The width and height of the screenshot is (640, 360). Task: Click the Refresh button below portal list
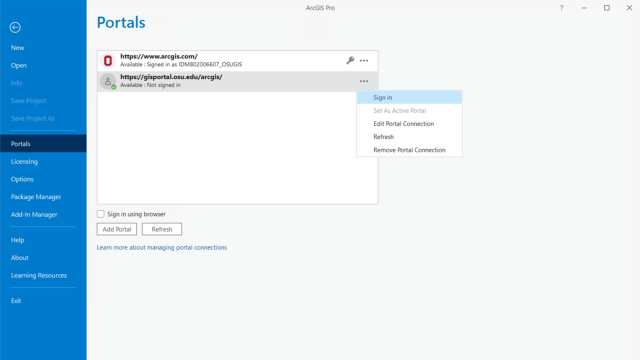pyautogui.click(x=162, y=229)
